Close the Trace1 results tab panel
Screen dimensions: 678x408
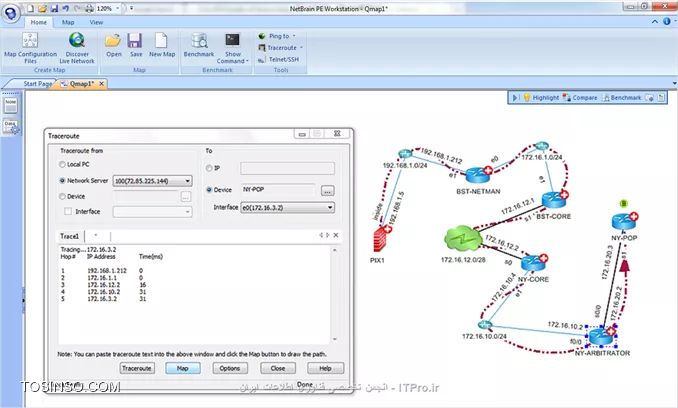[336, 235]
